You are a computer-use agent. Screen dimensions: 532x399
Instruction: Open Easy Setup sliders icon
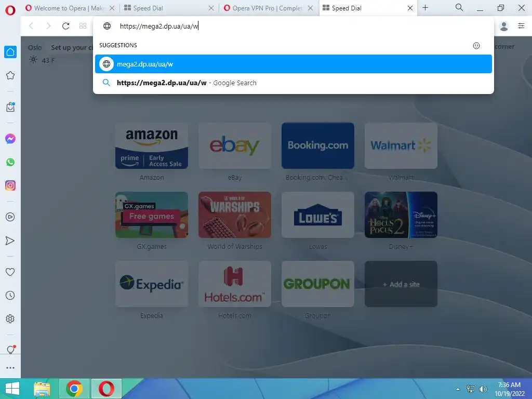pyautogui.click(x=521, y=26)
